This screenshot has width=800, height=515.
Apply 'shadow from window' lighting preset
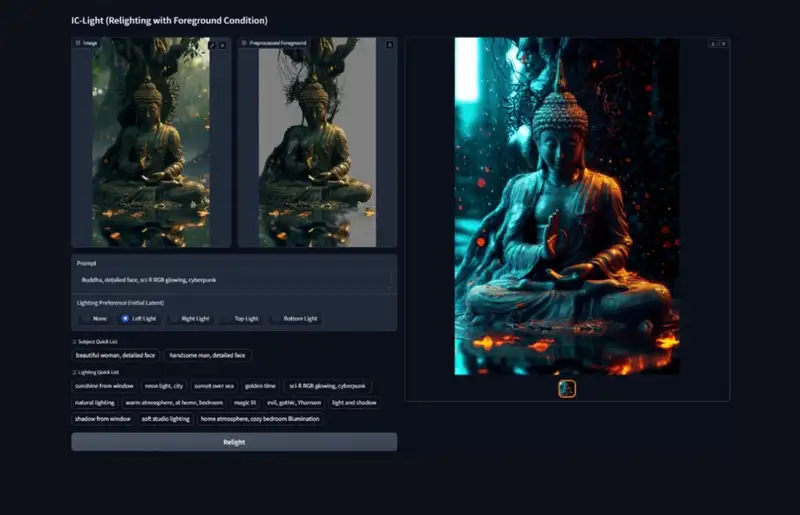click(103, 419)
